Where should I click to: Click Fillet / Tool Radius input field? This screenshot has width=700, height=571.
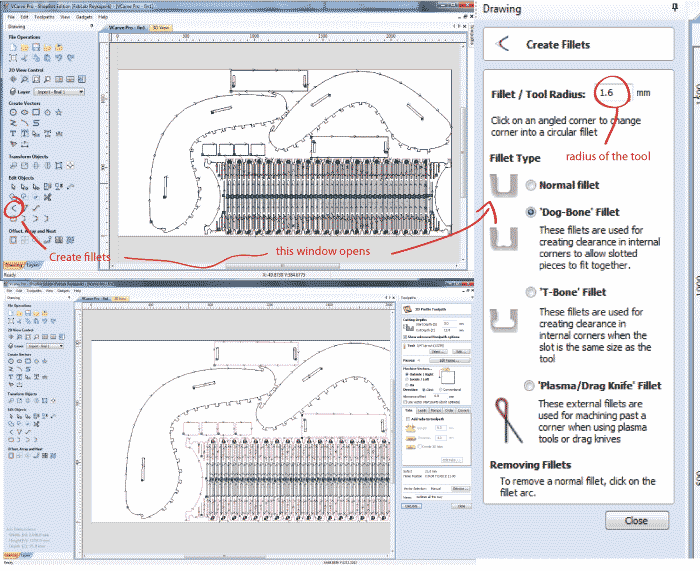coord(612,93)
